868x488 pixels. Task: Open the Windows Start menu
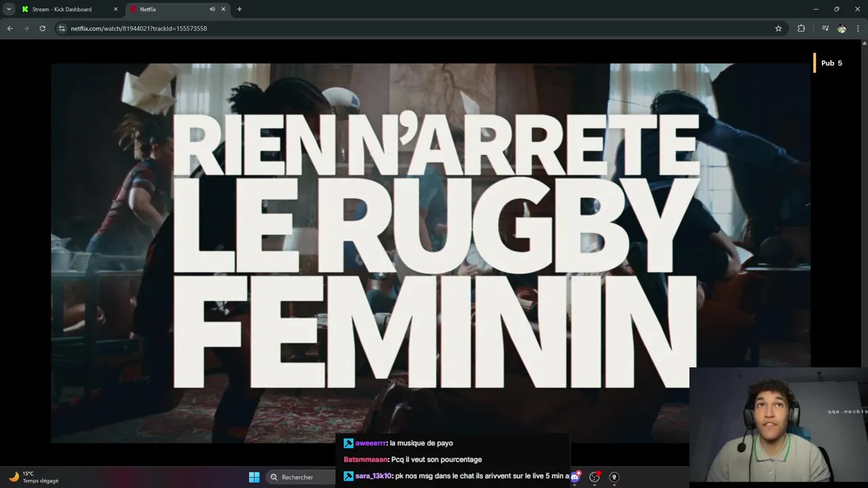click(254, 477)
